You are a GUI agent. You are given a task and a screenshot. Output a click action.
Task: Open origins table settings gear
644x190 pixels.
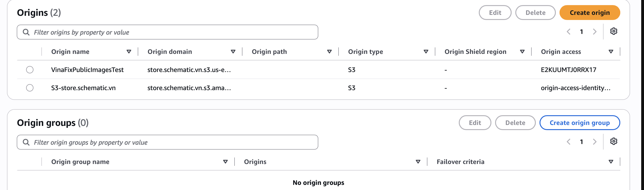point(614,31)
